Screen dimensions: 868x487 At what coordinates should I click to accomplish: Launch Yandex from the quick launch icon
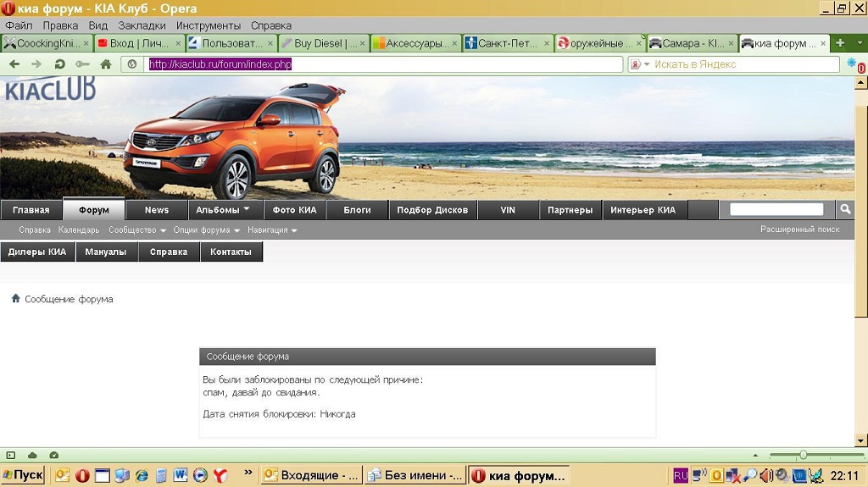[x=220, y=475]
